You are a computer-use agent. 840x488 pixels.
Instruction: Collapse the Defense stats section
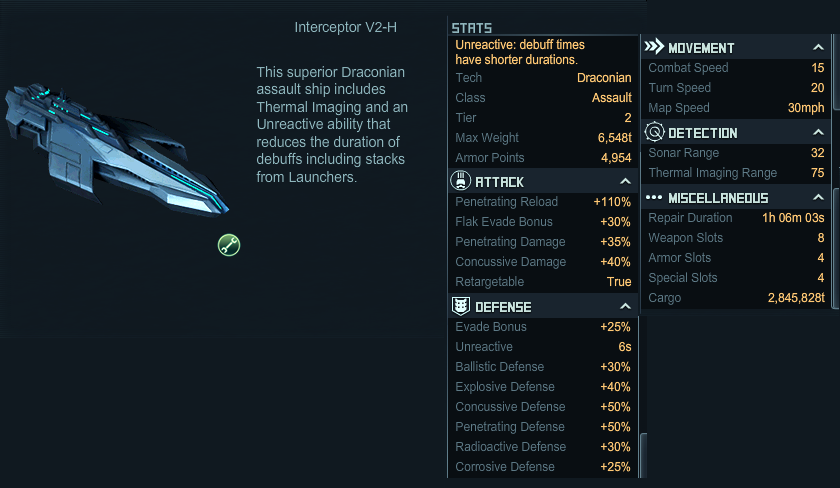(x=625, y=306)
